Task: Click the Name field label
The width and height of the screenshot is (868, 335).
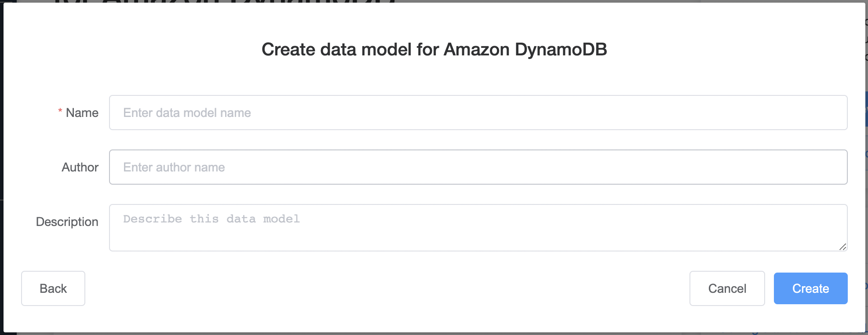Action: 82,113
